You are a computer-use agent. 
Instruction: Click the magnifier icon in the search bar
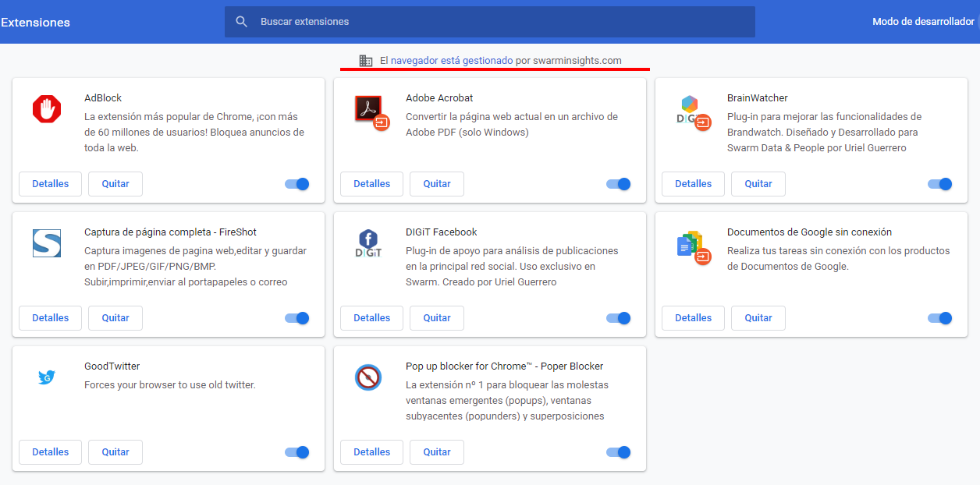242,22
